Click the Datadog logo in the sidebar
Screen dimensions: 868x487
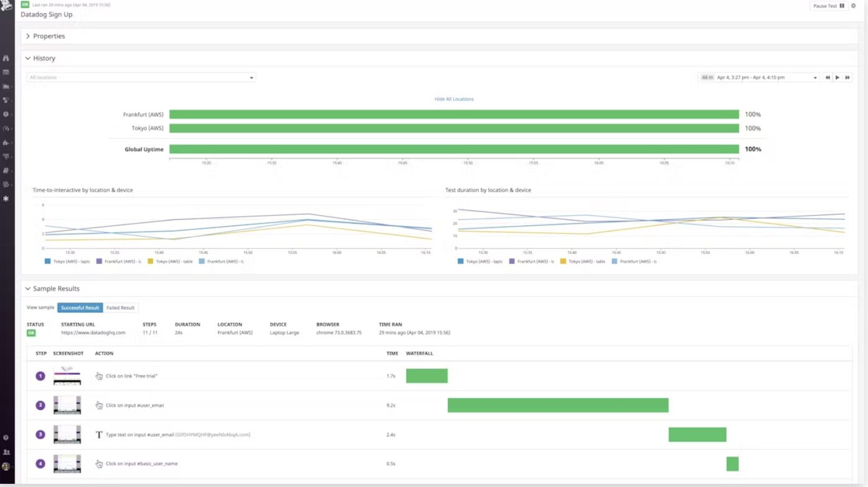(x=7, y=6)
